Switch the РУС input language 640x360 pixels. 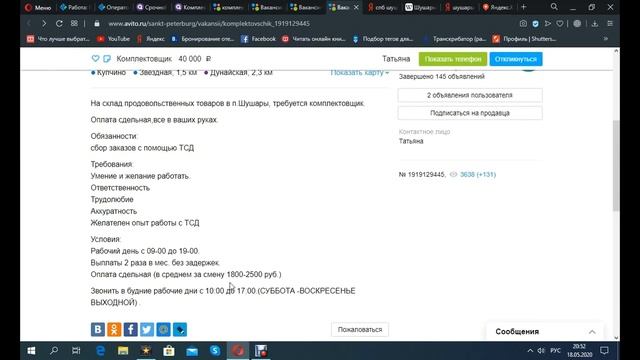pyautogui.click(x=556, y=351)
